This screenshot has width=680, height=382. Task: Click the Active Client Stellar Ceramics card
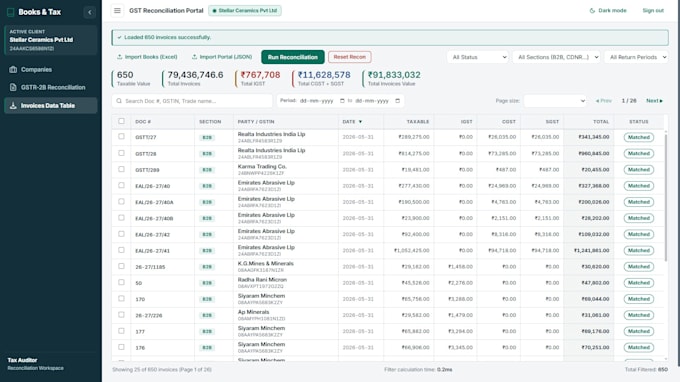pos(51,40)
